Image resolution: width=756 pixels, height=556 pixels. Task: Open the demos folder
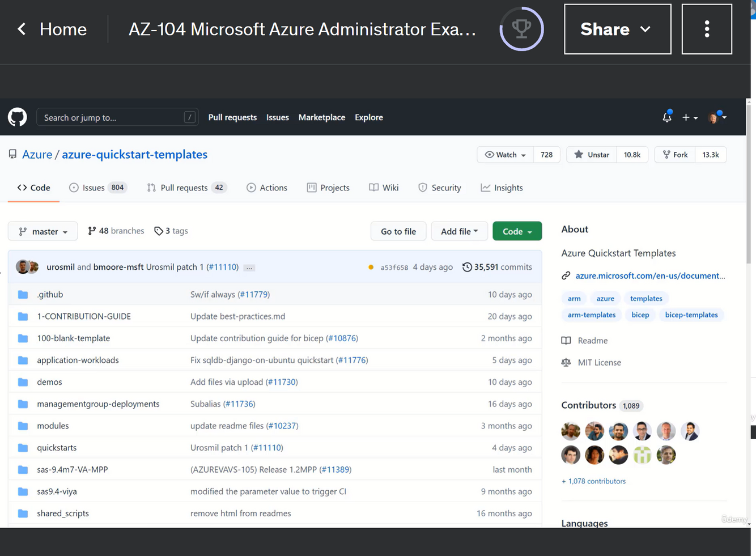coord(49,382)
